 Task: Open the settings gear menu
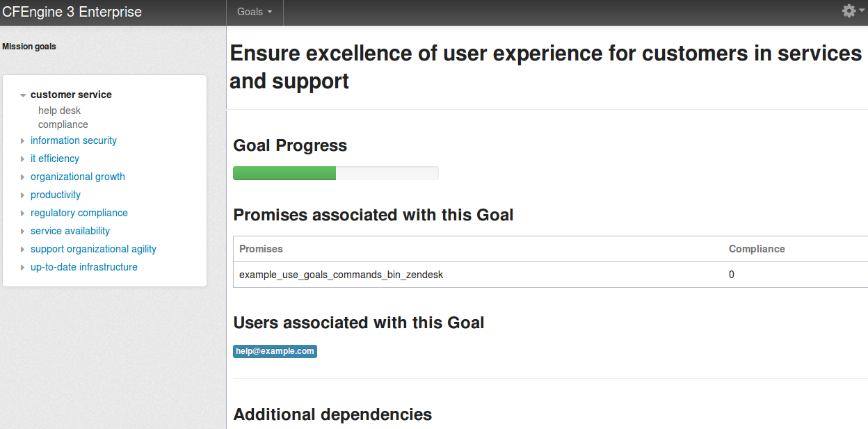(851, 11)
